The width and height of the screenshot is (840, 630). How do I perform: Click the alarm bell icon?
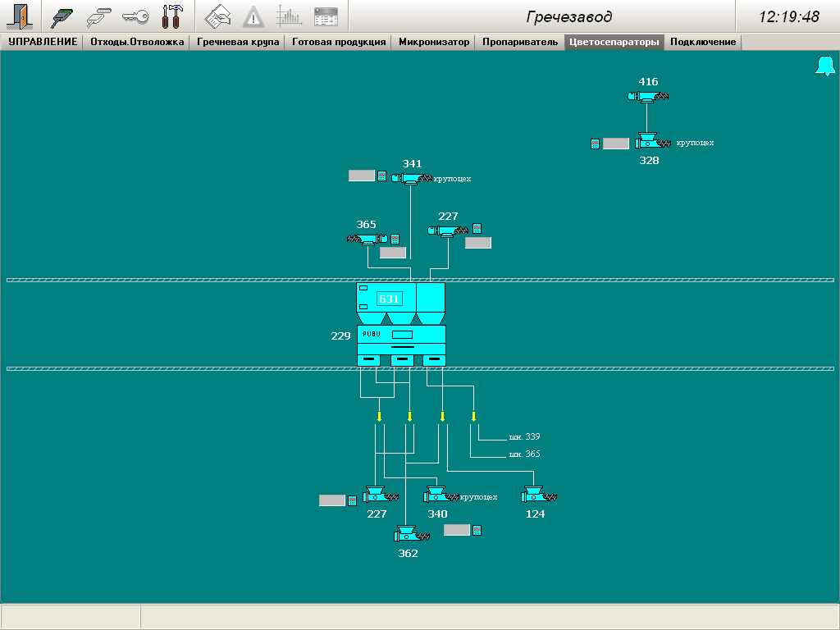[824, 66]
